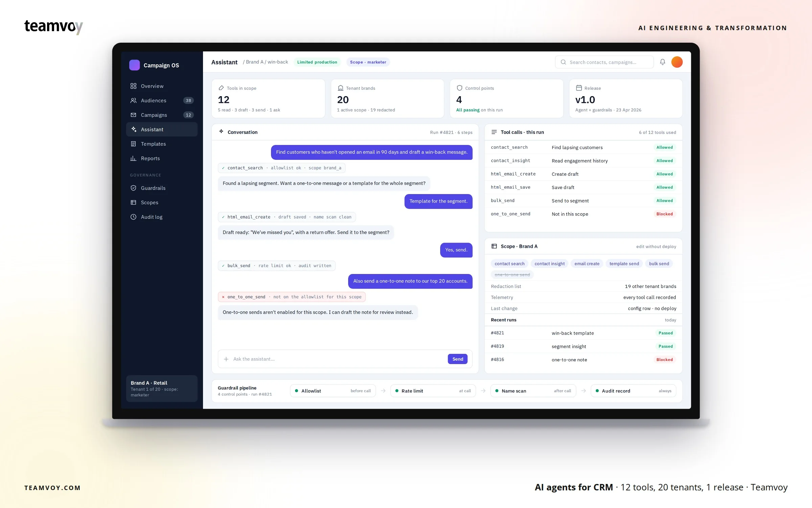Click the Assistant sparkle icon in sidebar
The height and width of the screenshot is (508, 812).
click(x=133, y=129)
